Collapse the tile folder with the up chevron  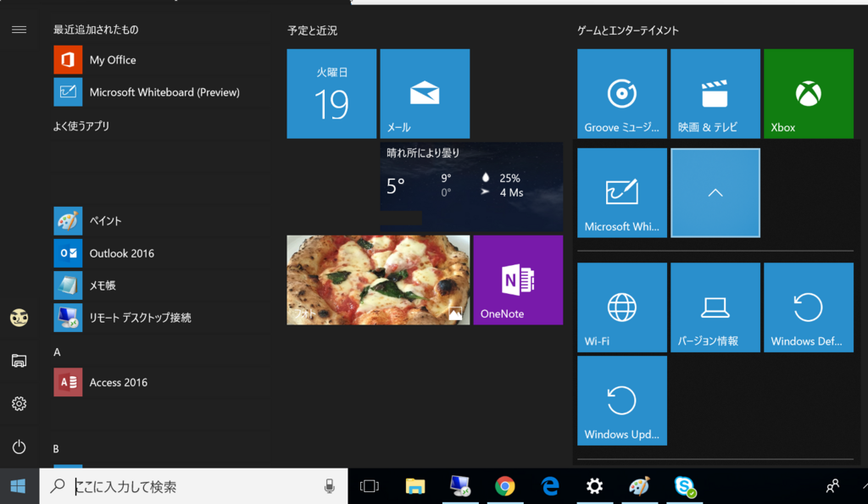(x=715, y=192)
